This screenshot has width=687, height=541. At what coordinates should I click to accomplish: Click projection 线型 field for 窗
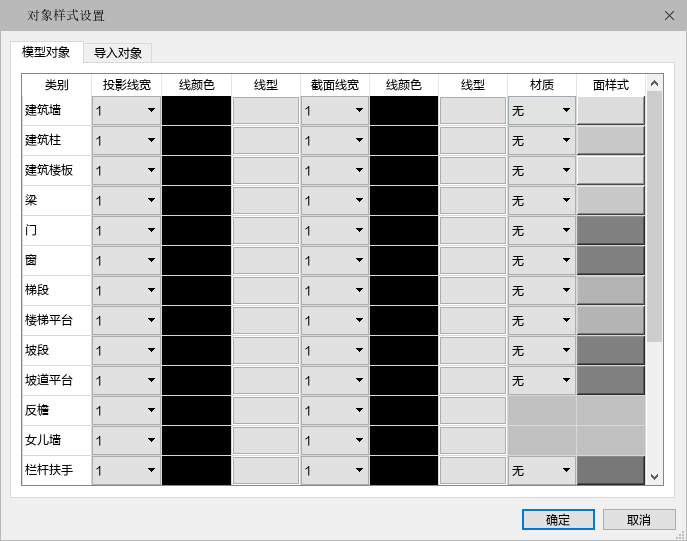(x=266, y=260)
